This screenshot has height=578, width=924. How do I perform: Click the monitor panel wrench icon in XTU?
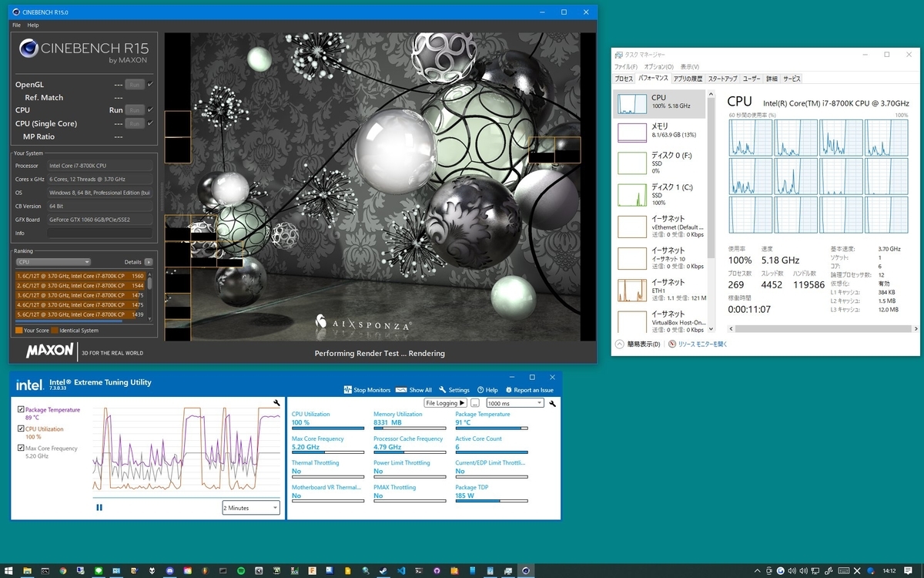[x=552, y=403]
